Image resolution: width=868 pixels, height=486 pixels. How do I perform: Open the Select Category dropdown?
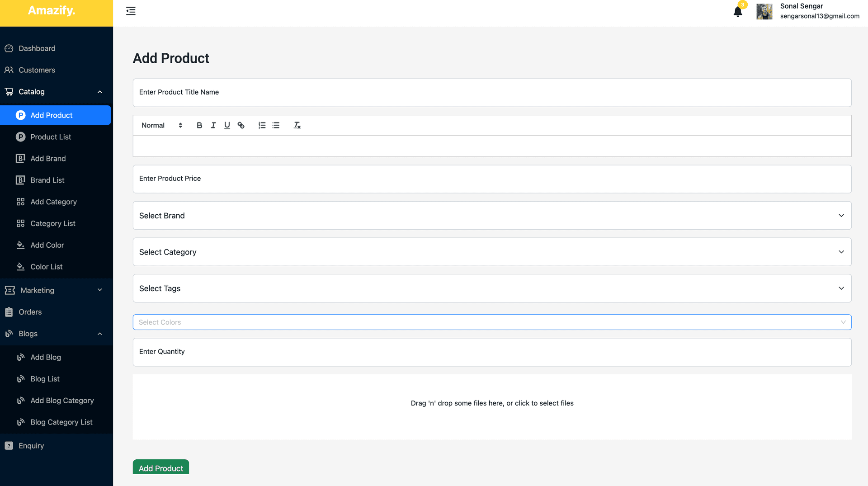point(492,252)
